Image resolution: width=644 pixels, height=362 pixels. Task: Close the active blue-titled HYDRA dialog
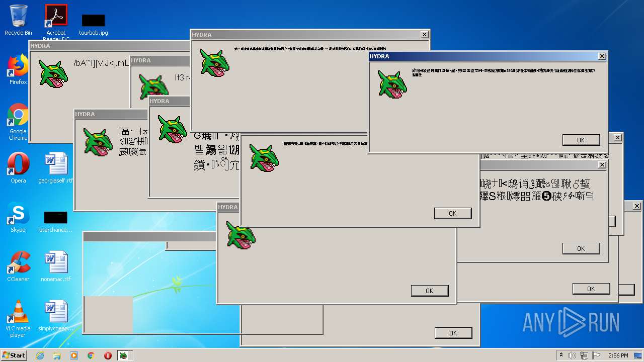[x=602, y=56]
